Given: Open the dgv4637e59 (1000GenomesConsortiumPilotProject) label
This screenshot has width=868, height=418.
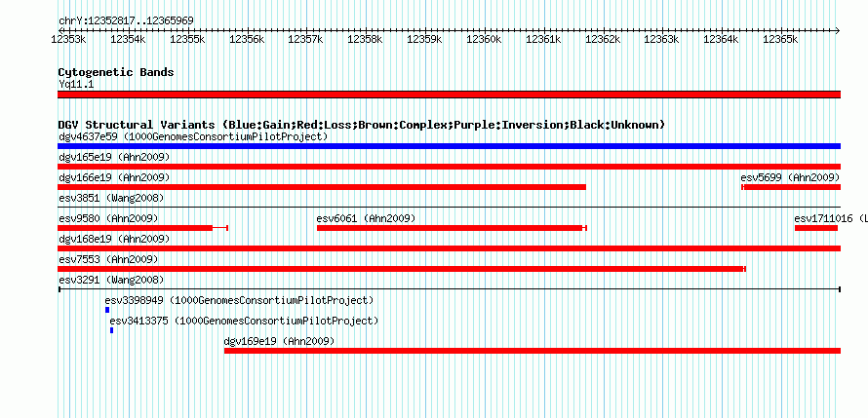Looking at the screenshot, I should point(193,136).
